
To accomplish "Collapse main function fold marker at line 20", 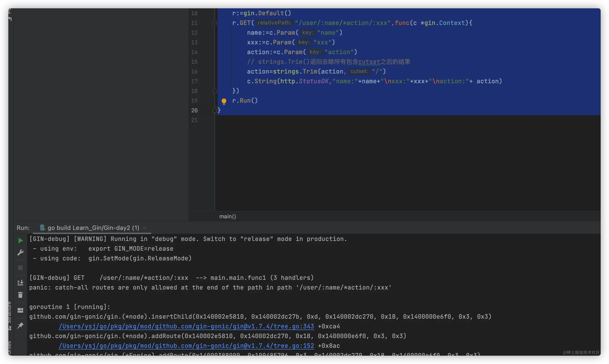I will [214, 110].
